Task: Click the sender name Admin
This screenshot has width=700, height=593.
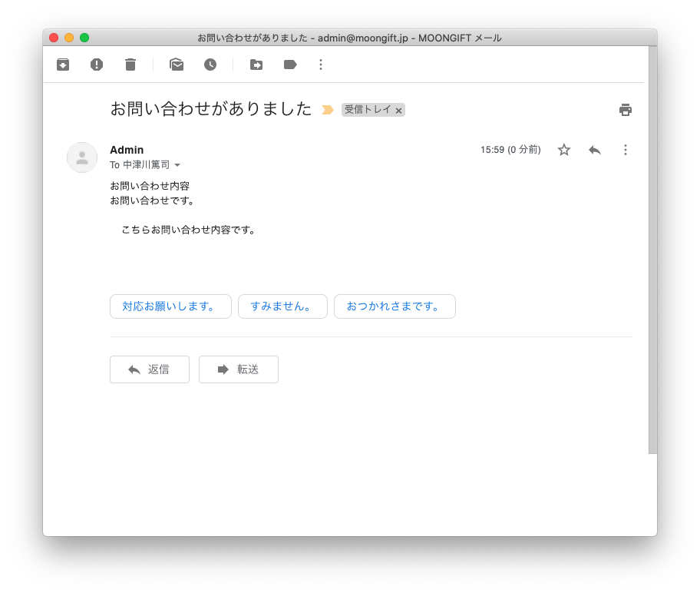Action: coord(127,150)
